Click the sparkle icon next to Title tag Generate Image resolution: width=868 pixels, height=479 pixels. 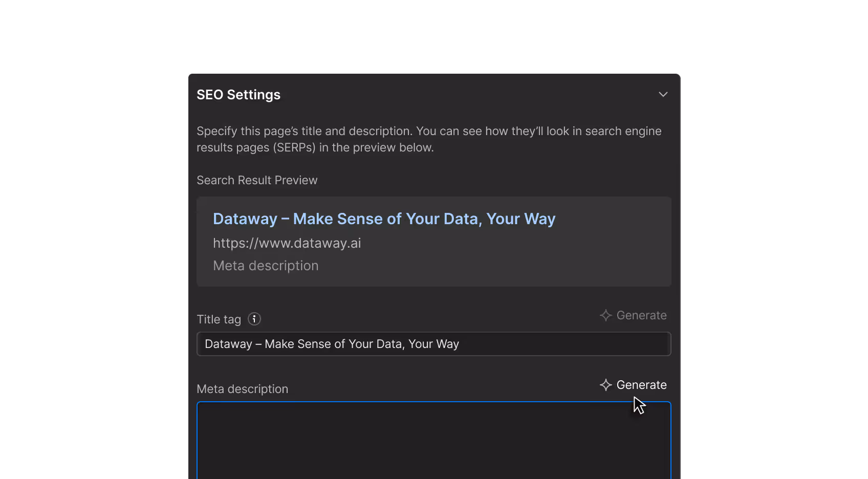(605, 315)
